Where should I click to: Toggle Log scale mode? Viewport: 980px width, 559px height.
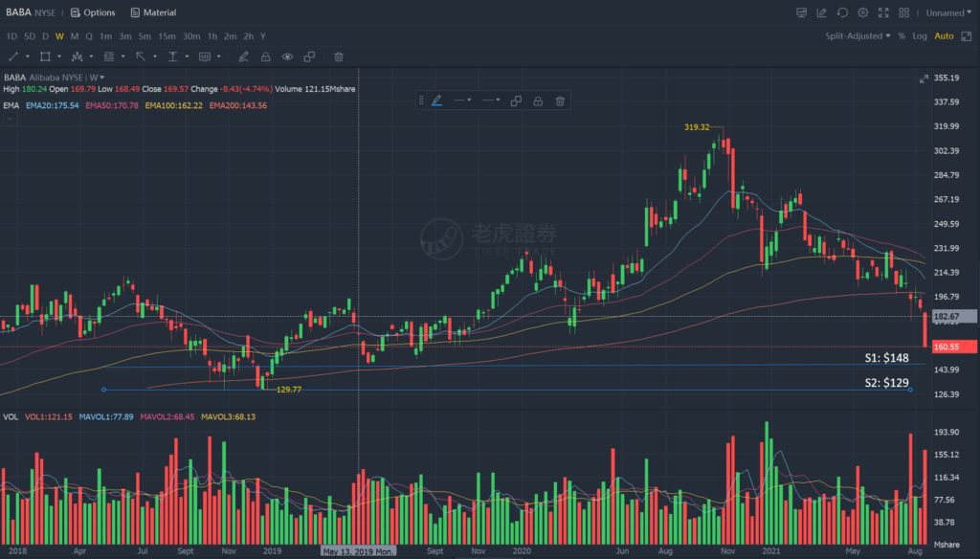[920, 36]
